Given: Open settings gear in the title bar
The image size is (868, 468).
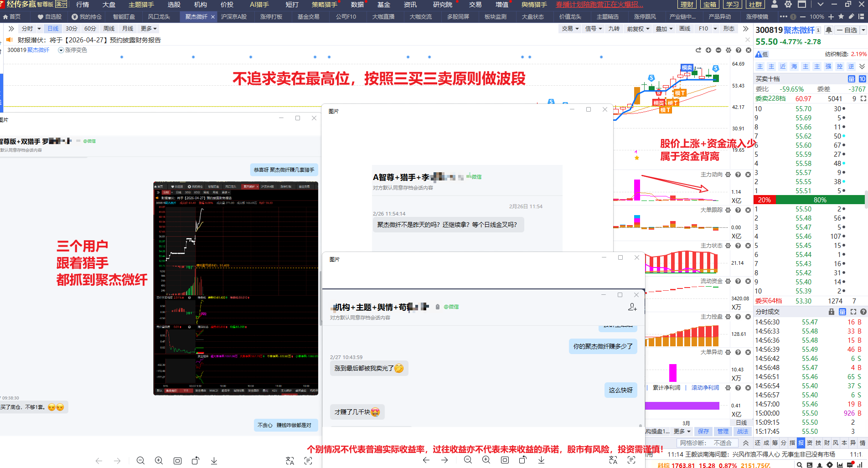Looking at the screenshot, I should (788, 5).
